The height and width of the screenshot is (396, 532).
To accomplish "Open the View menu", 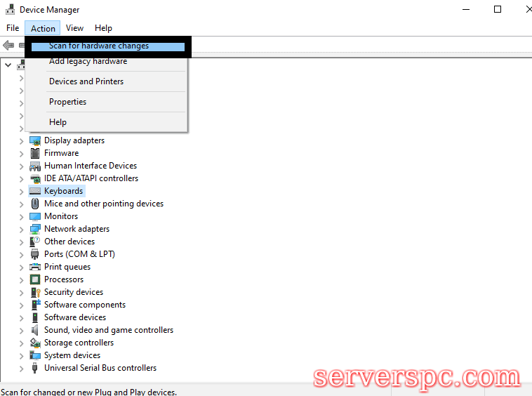I will (74, 28).
